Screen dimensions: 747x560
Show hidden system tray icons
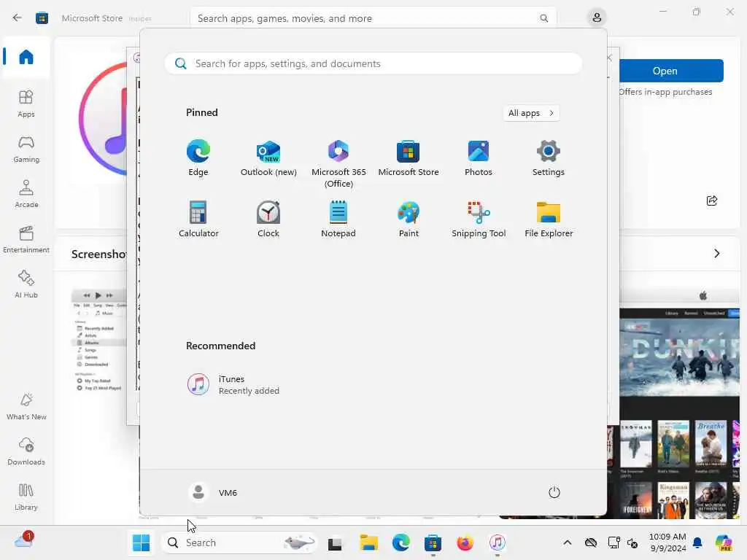(x=567, y=542)
